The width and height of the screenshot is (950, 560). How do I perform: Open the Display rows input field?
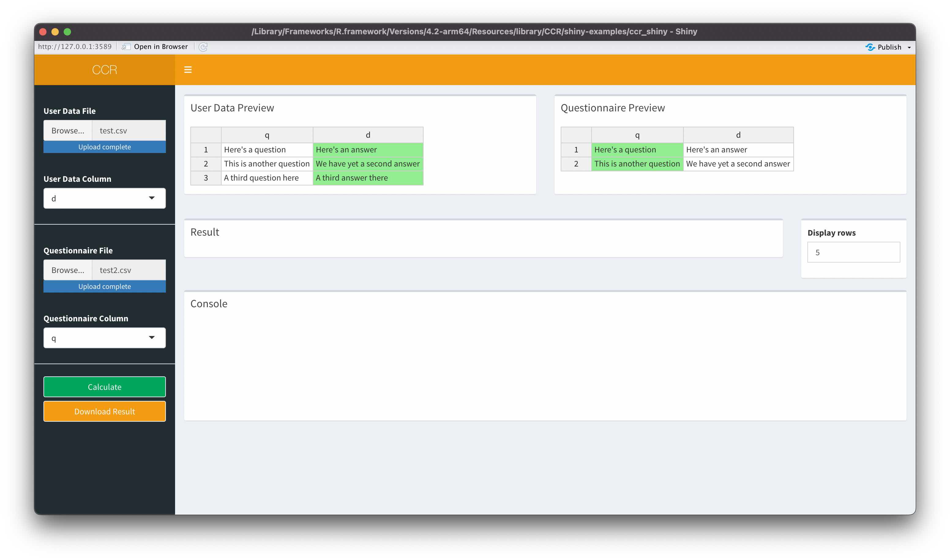click(853, 252)
